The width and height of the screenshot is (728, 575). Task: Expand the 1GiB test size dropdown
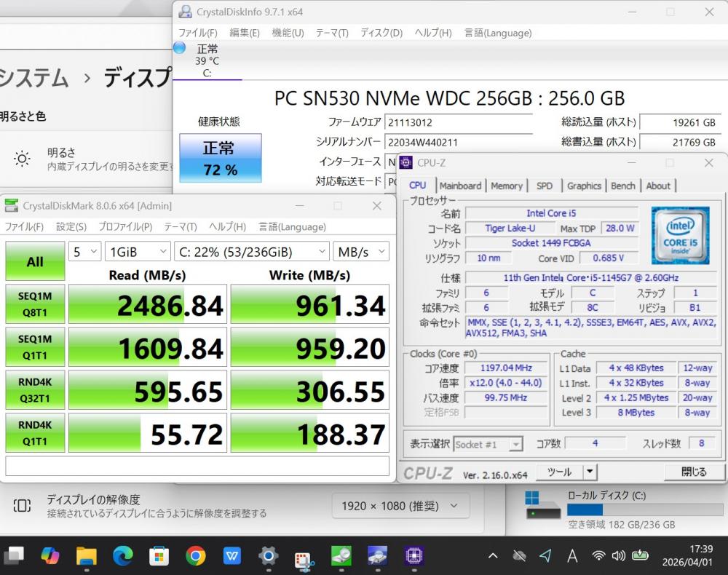pos(138,252)
